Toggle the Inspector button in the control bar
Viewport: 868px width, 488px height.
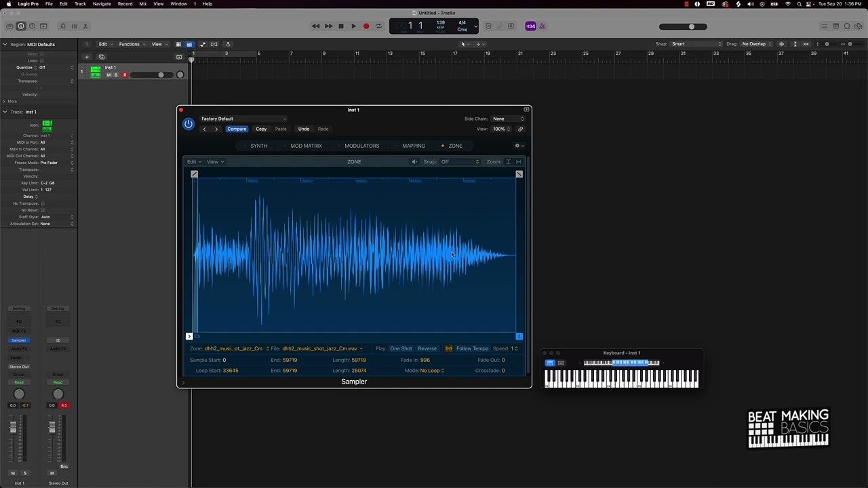click(21, 26)
